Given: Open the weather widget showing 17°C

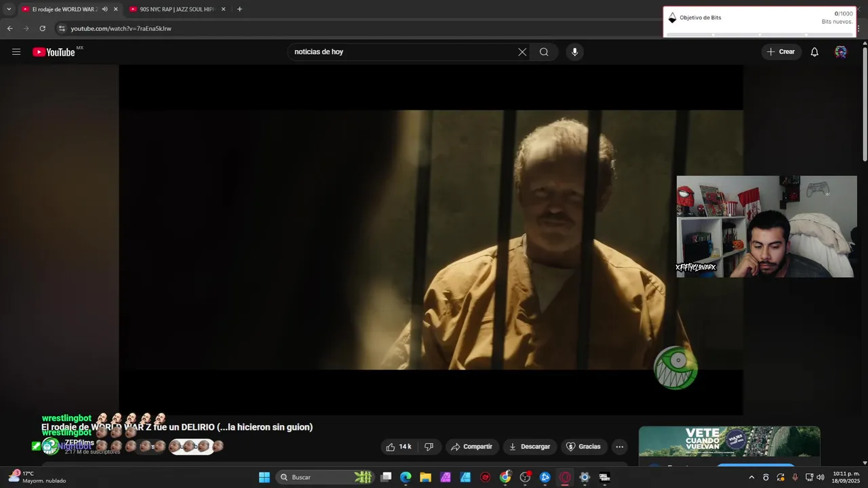Looking at the screenshot, I should [37, 477].
